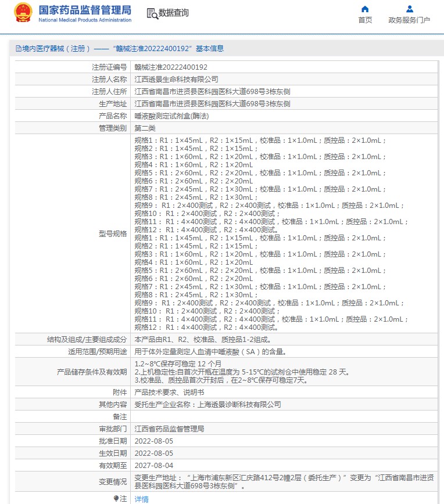Click the 数据查询 label
Image resolution: width=444 pixels, height=504 pixels.
[x=173, y=13]
